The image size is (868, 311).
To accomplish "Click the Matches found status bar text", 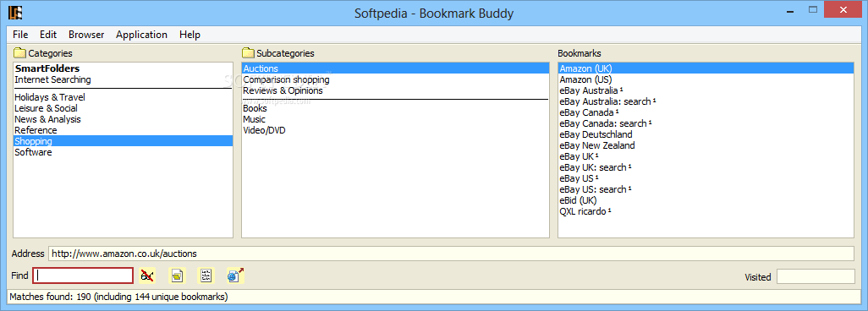I will [118, 297].
